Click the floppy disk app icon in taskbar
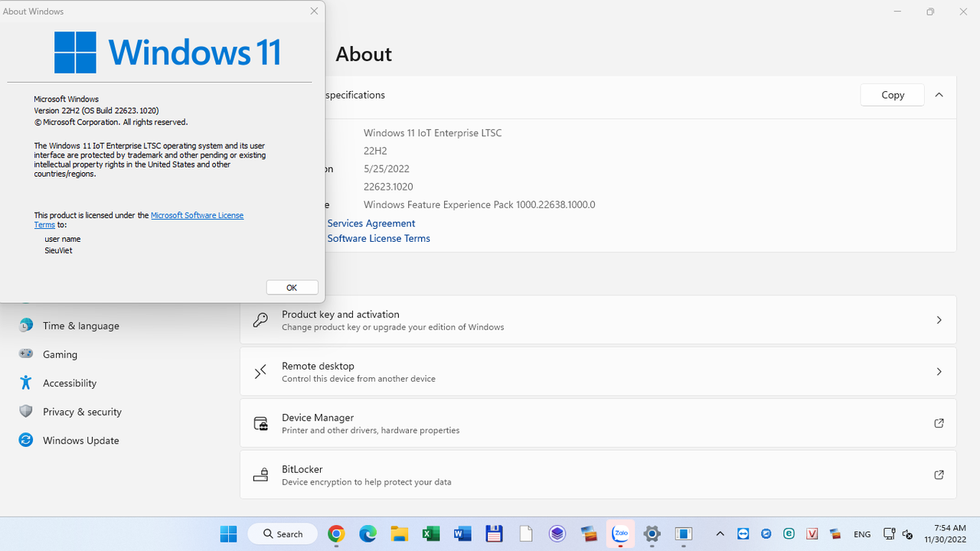Image resolution: width=980 pixels, height=551 pixels. (494, 533)
